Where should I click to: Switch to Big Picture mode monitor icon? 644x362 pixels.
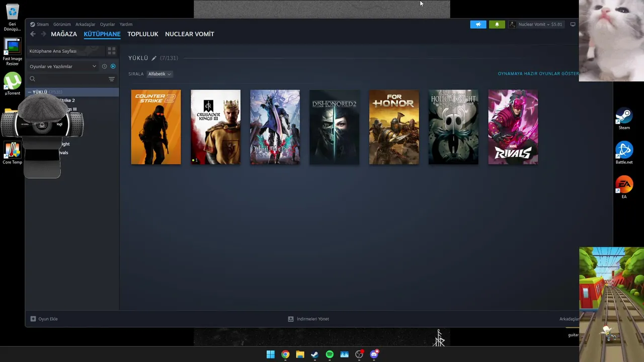coord(573,24)
